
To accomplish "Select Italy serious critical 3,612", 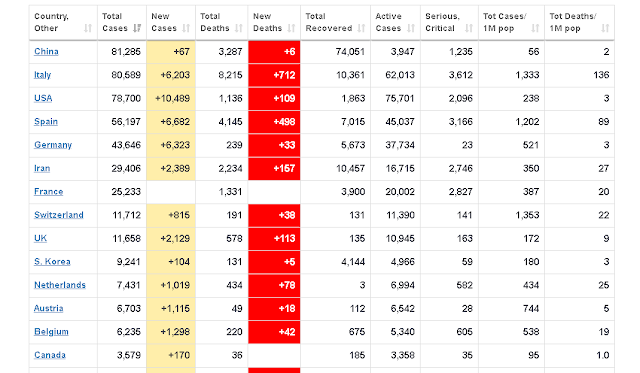I will [461, 75].
